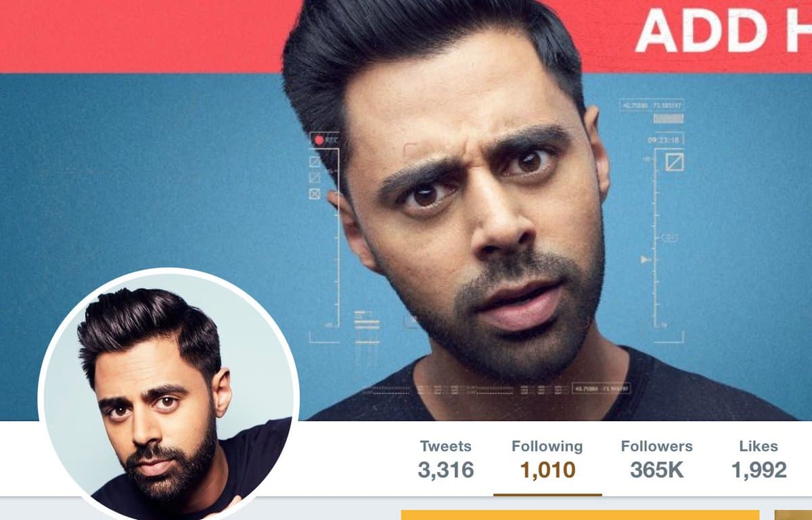Switch to the Likes tab label
The width and height of the screenshot is (812, 520).
[759, 446]
